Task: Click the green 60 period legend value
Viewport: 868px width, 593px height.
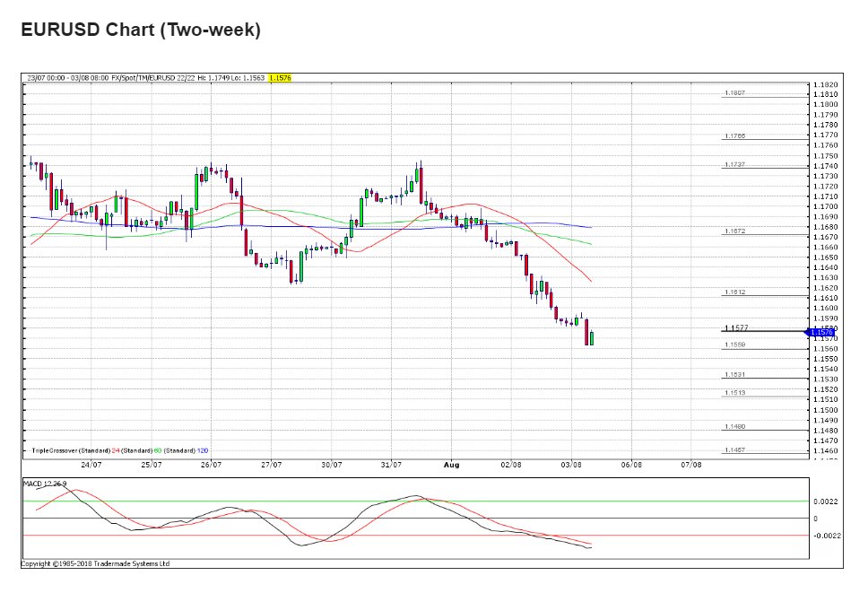Action: pos(158,450)
